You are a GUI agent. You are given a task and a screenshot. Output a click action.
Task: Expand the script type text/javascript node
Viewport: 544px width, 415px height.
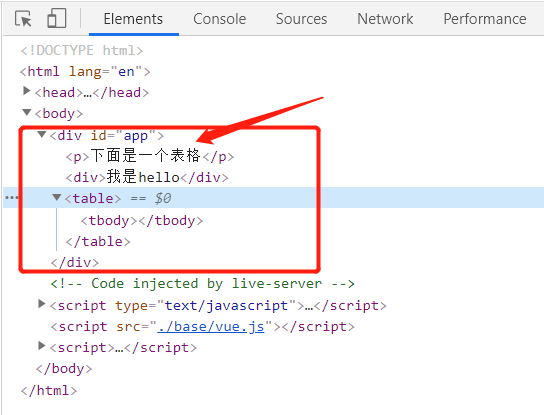pyautogui.click(x=42, y=304)
